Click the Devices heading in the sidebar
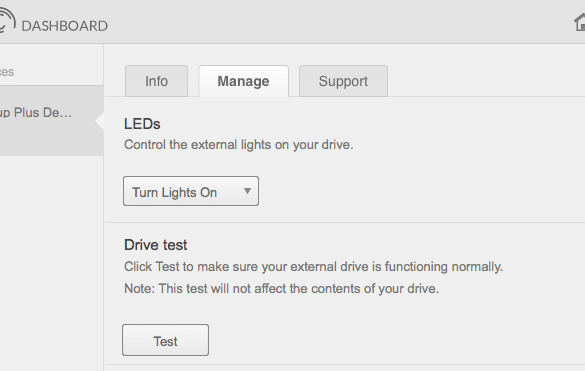Screen dimensions: 585x371 7,72
